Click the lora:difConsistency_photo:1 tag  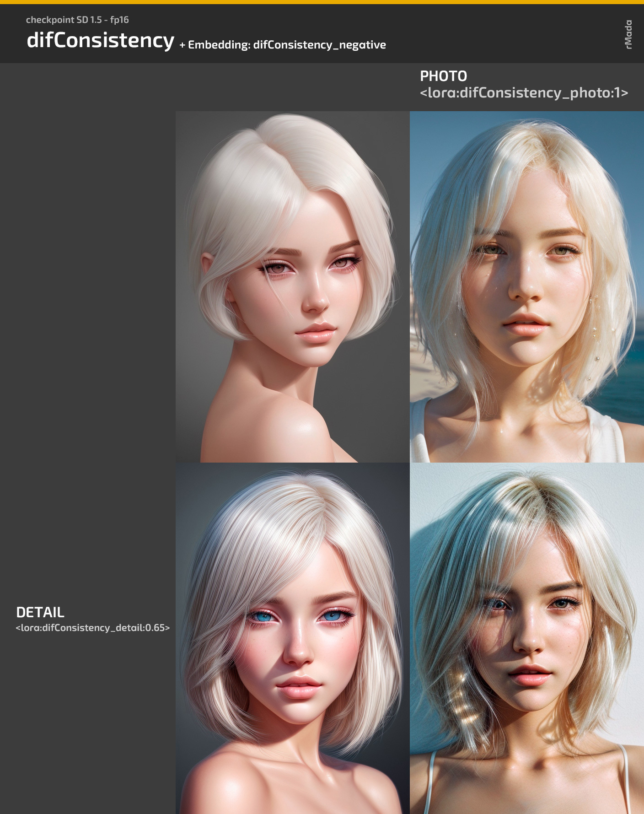coord(524,93)
